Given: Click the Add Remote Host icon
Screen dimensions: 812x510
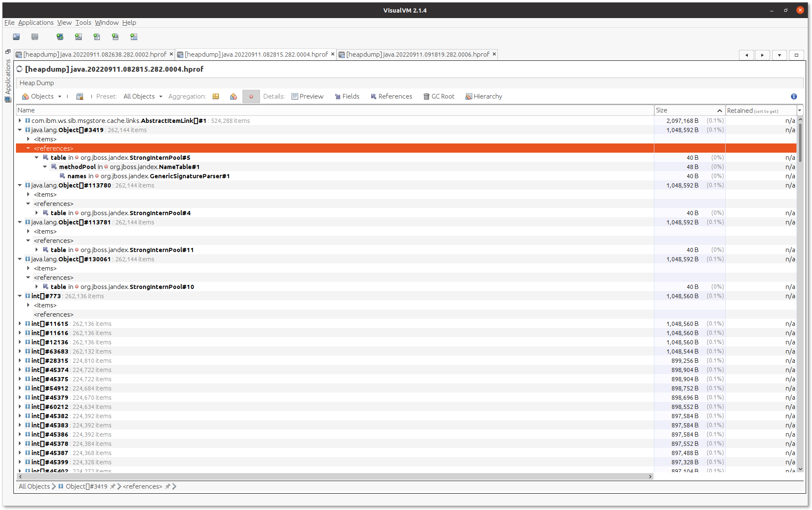Looking at the screenshot, I should coord(60,37).
